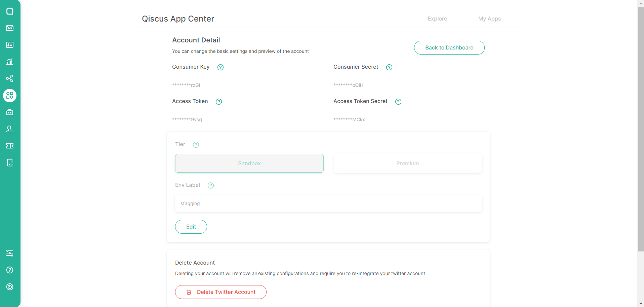
Task: Click the power logout icon in sidebar
Action: click(x=10, y=287)
